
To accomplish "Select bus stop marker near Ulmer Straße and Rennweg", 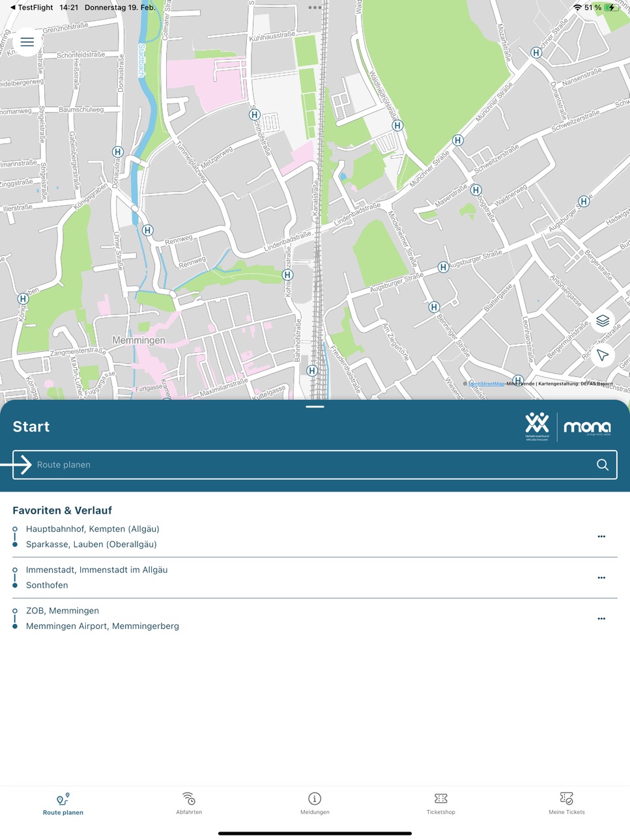I will 148,230.
